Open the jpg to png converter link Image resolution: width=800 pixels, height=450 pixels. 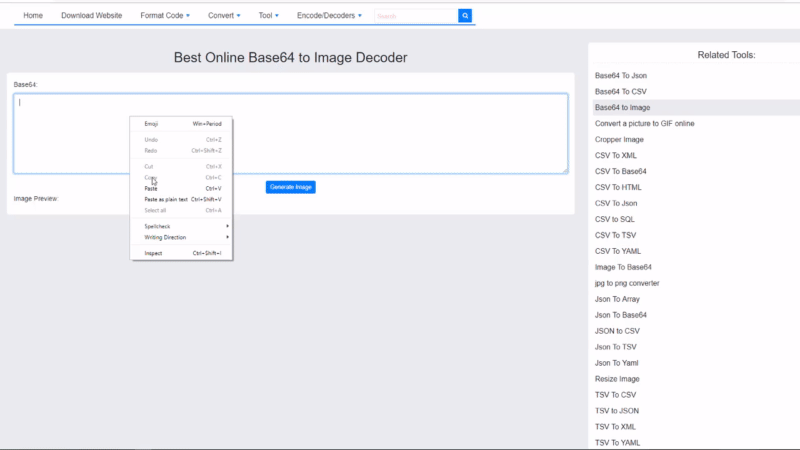click(x=626, y=283)
